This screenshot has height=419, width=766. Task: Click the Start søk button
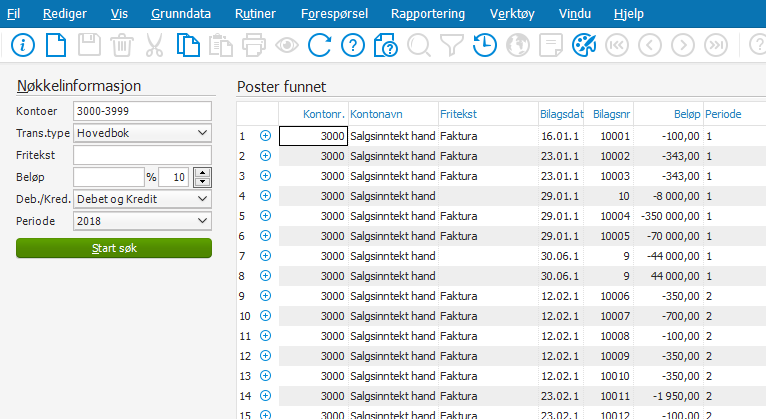[114, 248]
